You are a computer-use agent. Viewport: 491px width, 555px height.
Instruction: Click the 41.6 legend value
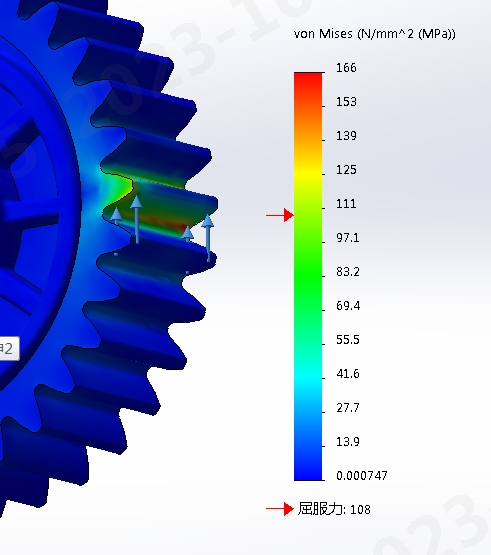point(348,373)
